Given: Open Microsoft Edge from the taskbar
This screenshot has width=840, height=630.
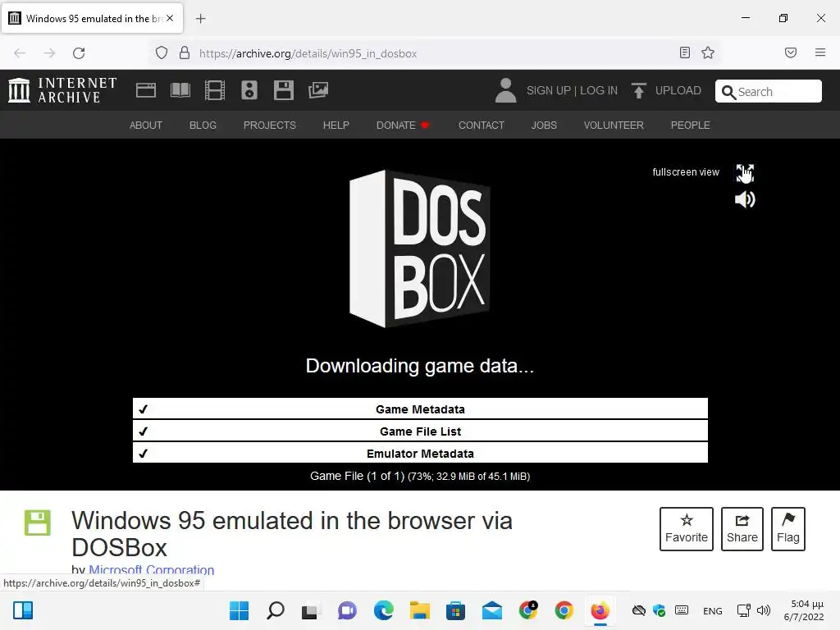Looking at the screenshot, I should point(384,610).
